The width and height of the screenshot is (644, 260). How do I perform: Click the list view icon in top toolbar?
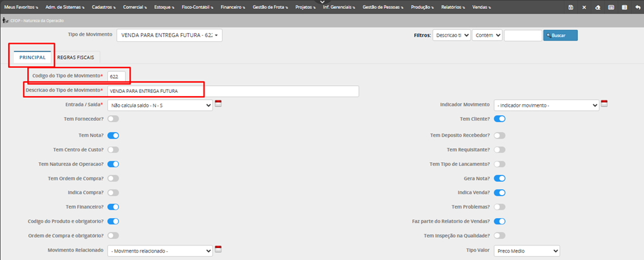click(623, 7)
